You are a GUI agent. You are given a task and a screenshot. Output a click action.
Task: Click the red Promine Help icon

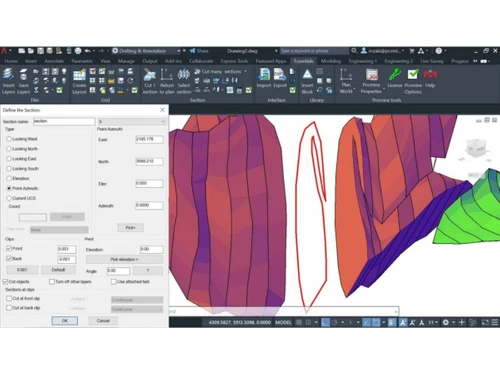(x=430, y=74)
